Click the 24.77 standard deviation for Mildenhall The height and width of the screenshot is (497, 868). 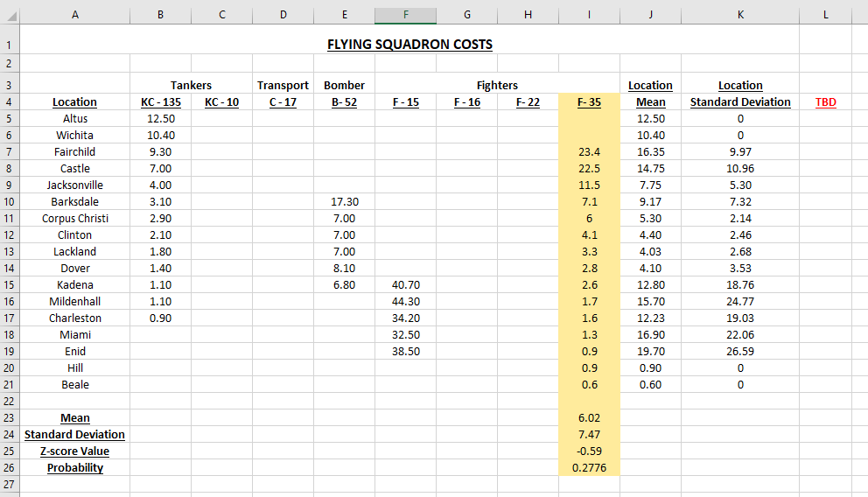tap(740, 301)
